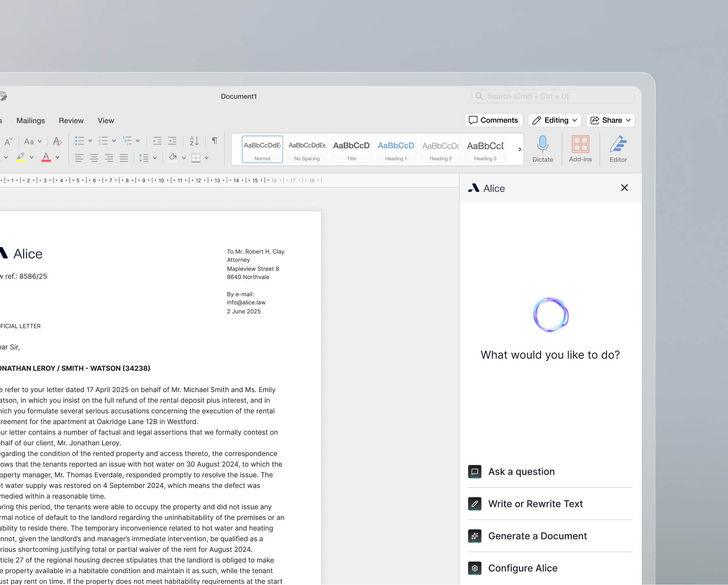Apply the Heading 3 style
The image size is (728, 585).
point(485,150)
